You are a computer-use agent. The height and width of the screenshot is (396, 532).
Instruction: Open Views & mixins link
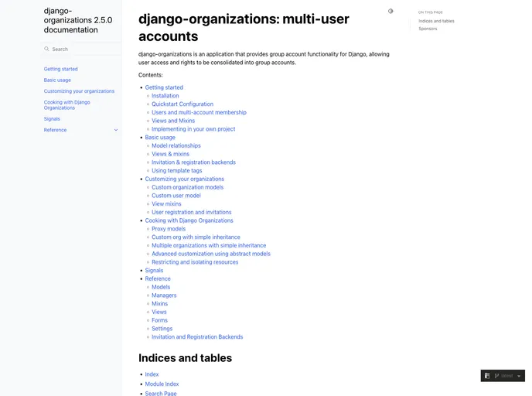(171, 154)
